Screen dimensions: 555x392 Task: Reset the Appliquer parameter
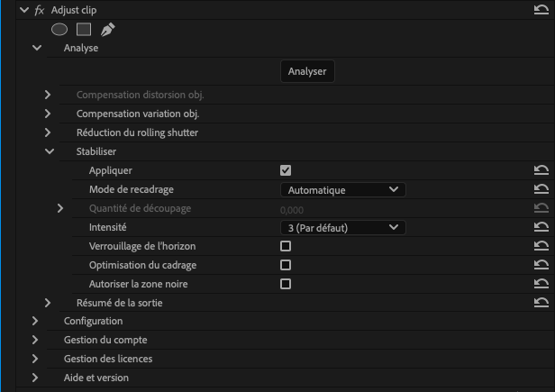(541, 170)
